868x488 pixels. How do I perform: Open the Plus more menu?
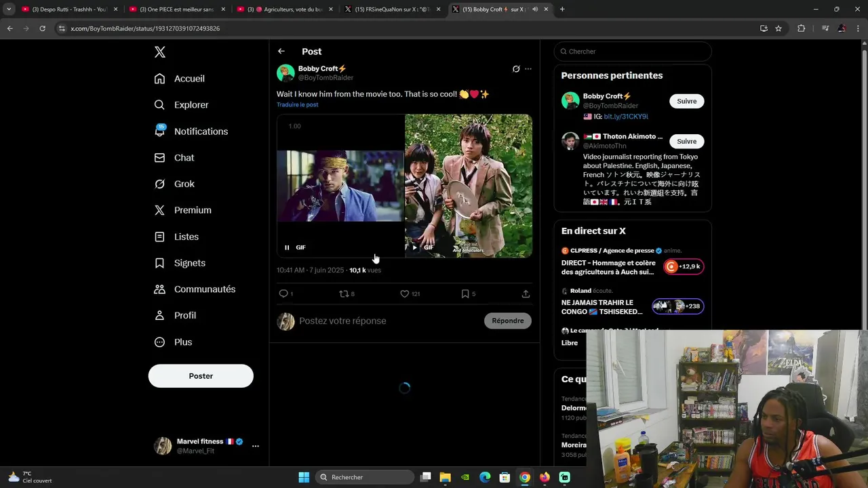[173, 342]
